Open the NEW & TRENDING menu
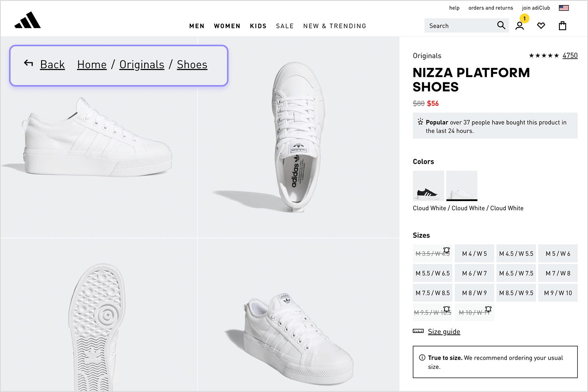Image resolution: width=588 pixels, height=392 pixels. (x=335, y=26)
